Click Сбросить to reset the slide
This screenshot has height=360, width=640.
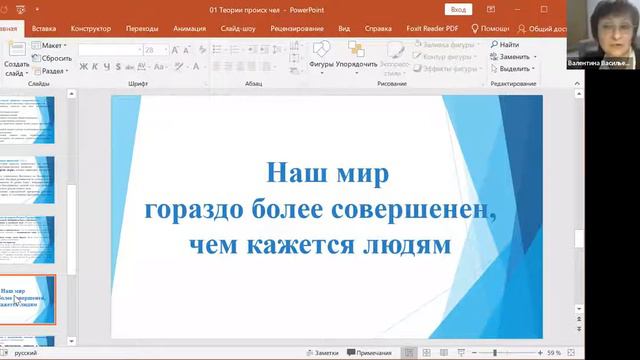(x=52, y=58)
